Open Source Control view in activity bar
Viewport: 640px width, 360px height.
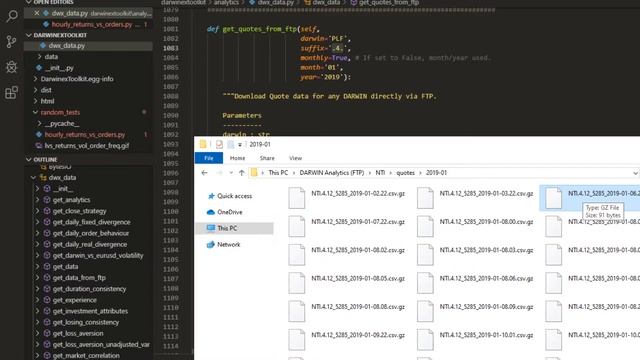[12, 41]
